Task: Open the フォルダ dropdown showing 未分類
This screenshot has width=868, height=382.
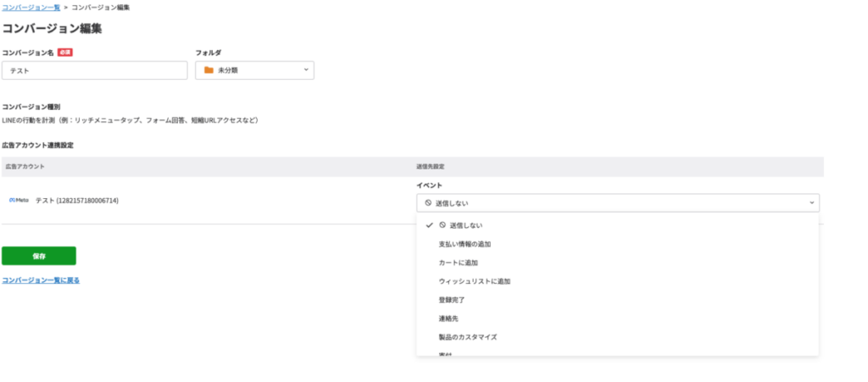Action: point(254,70)
